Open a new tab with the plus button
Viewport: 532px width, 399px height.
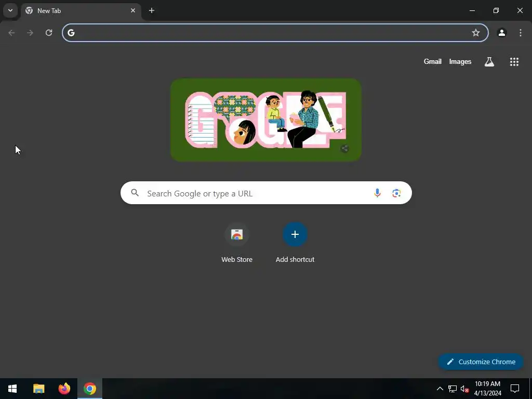click(152, 10)
